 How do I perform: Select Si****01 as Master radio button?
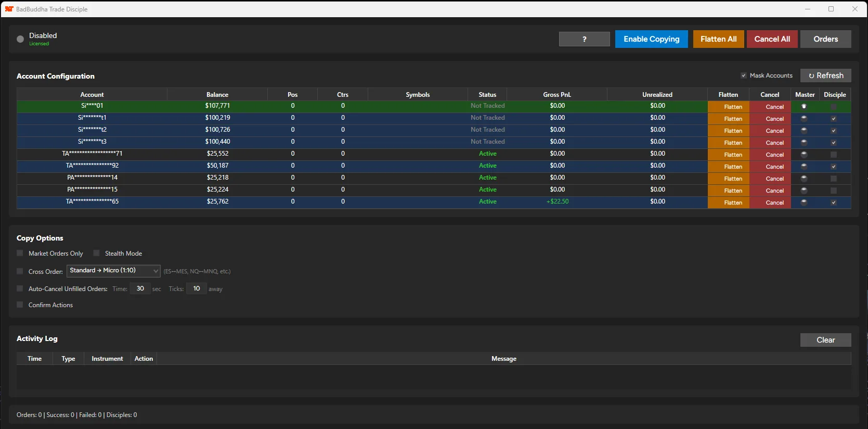(x=804, y=106)
